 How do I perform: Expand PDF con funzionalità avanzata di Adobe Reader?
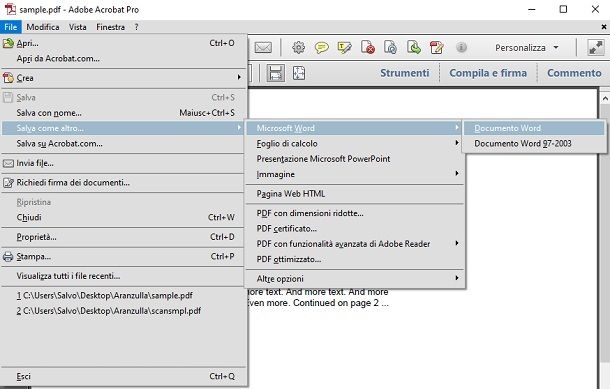click(457, 243)
